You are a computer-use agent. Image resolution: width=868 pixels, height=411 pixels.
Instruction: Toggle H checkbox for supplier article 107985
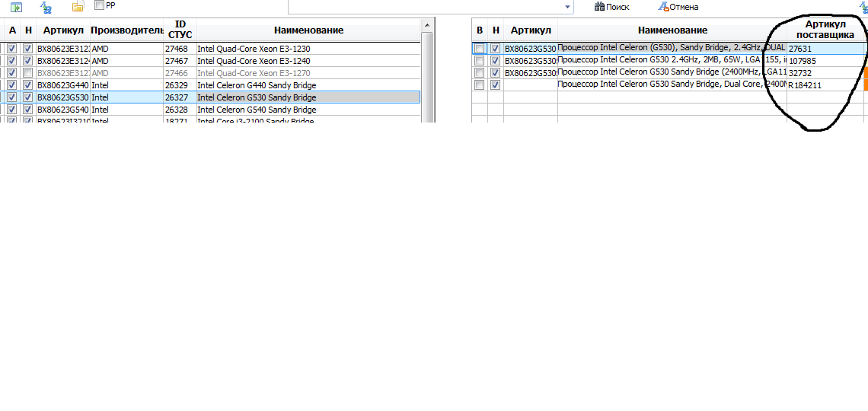click(496, 61)
